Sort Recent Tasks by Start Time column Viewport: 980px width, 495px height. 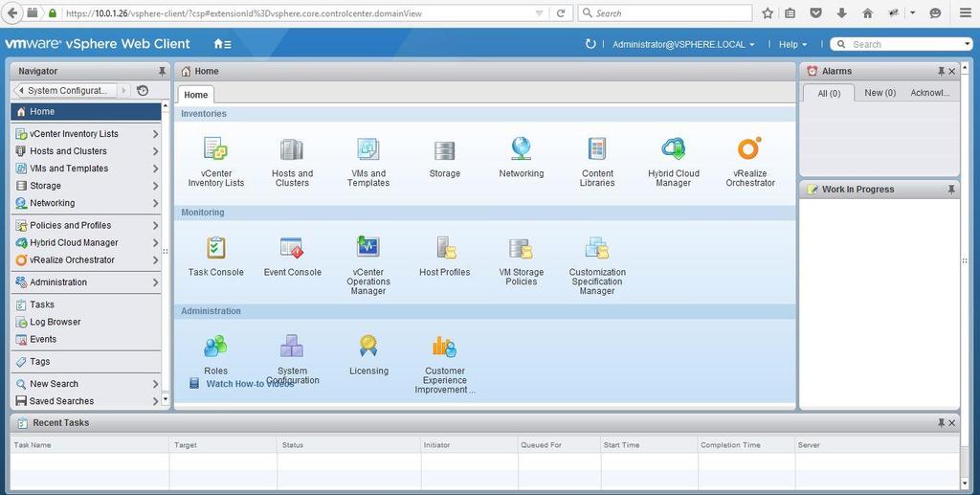650,445
